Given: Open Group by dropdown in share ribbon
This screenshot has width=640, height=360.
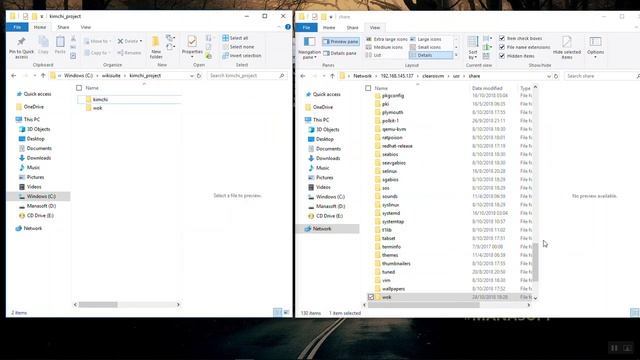Looking at the screenshot, I should 487,39.
